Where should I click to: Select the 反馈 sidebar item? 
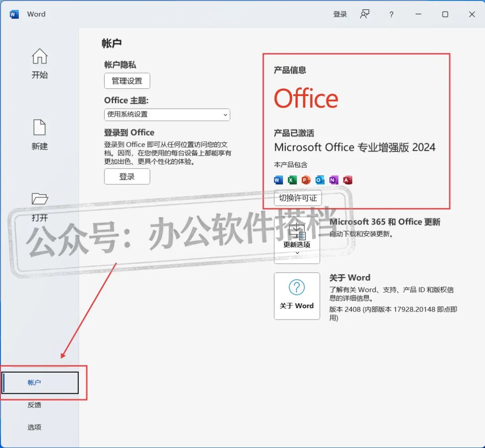[x=34, y=405]
